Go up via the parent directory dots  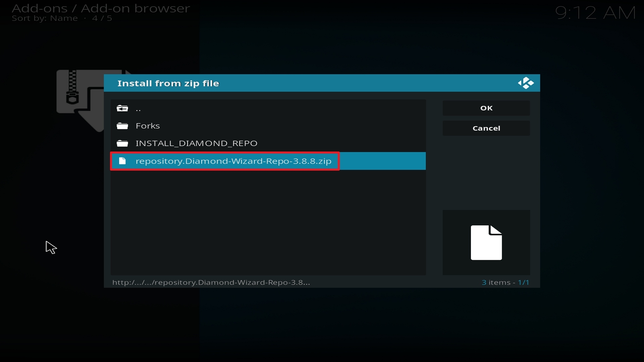pyautogui.click(x=138, y=109)
